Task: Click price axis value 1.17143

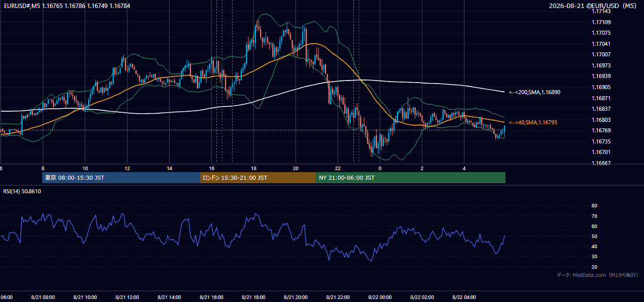Action: [x=601, y=11]
